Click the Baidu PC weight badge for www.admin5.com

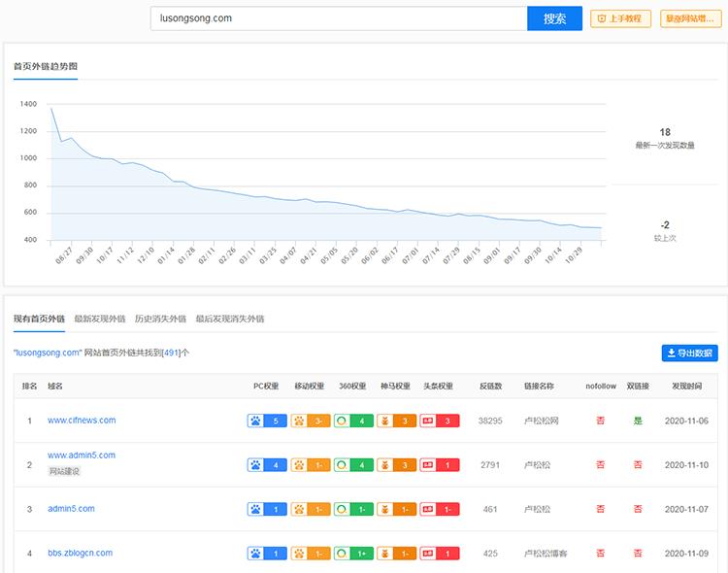click(267, 465)
